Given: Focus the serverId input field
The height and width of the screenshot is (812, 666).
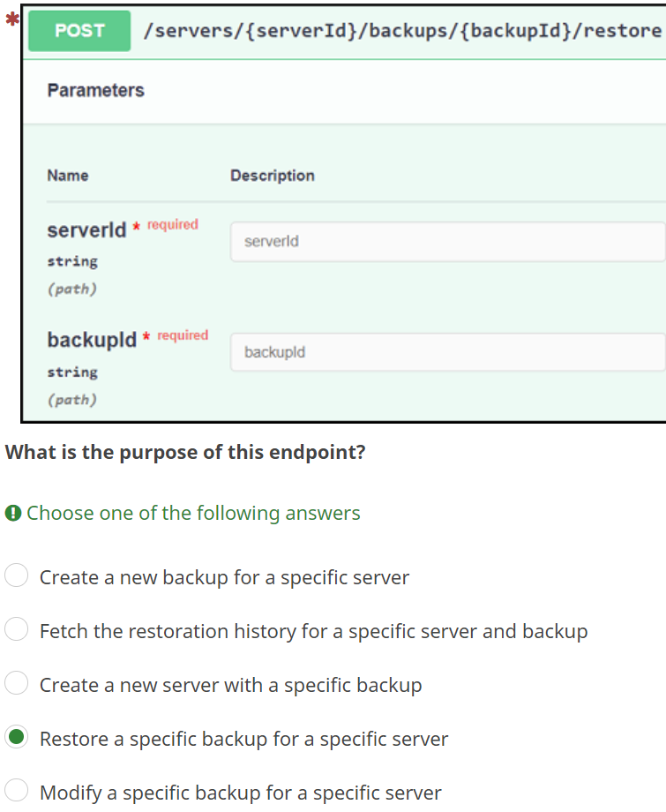Looking at the screenshot, I should (447, 241).
